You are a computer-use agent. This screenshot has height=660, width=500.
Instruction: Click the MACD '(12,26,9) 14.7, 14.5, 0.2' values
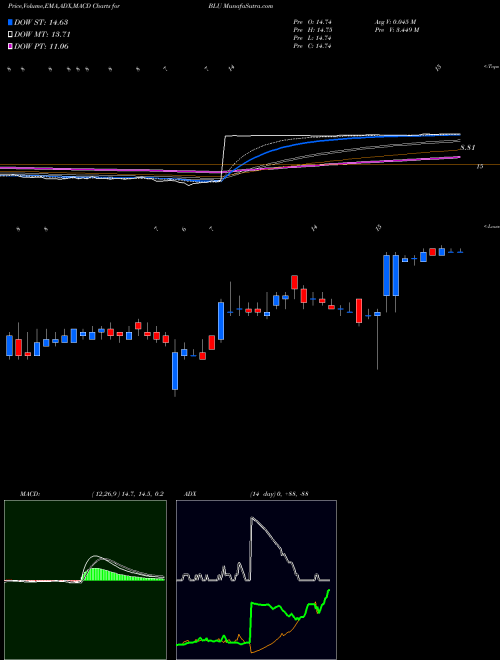click(128, 494)
